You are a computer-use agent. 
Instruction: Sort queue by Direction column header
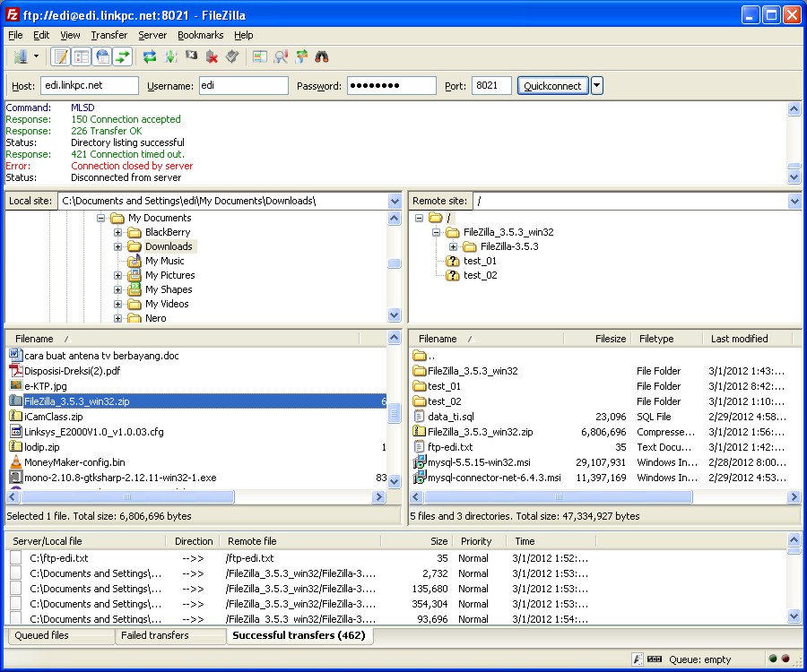(193, 541)
